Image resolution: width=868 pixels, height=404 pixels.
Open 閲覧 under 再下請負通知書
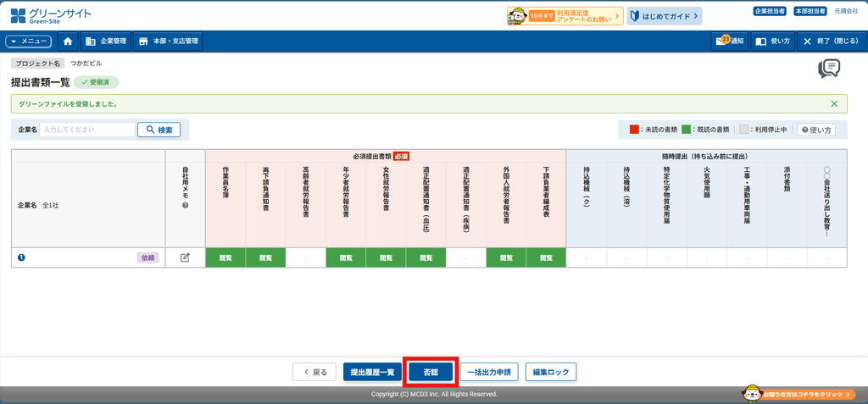pyautogui.click(x=265, y=257)
